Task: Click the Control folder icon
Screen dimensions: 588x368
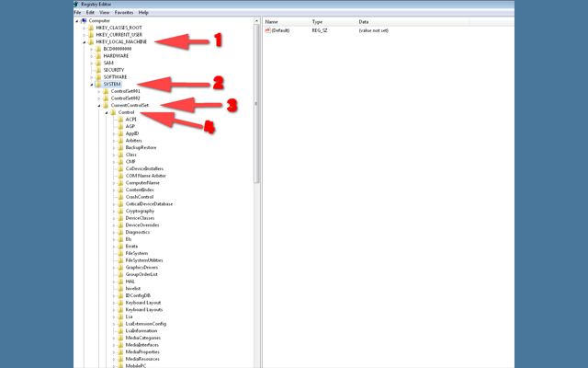Action: (x=113, y=112)
